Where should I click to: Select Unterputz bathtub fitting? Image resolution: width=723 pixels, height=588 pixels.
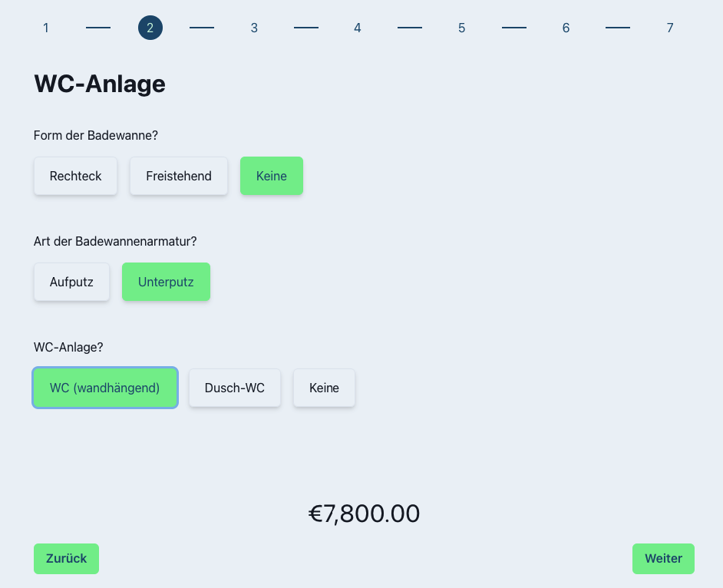(x=166, y=282)
